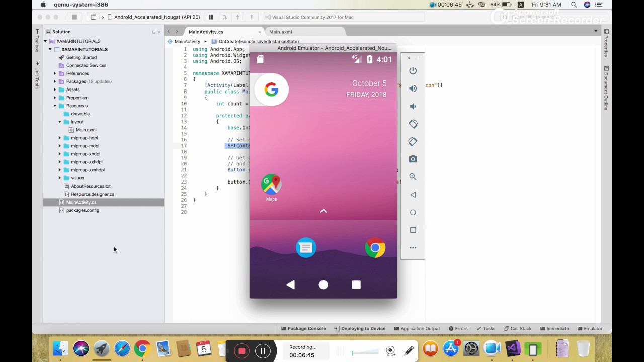Screen dimensions: 644x362
Task: Open Maps app on Android home screen
Action: (271, 188)
